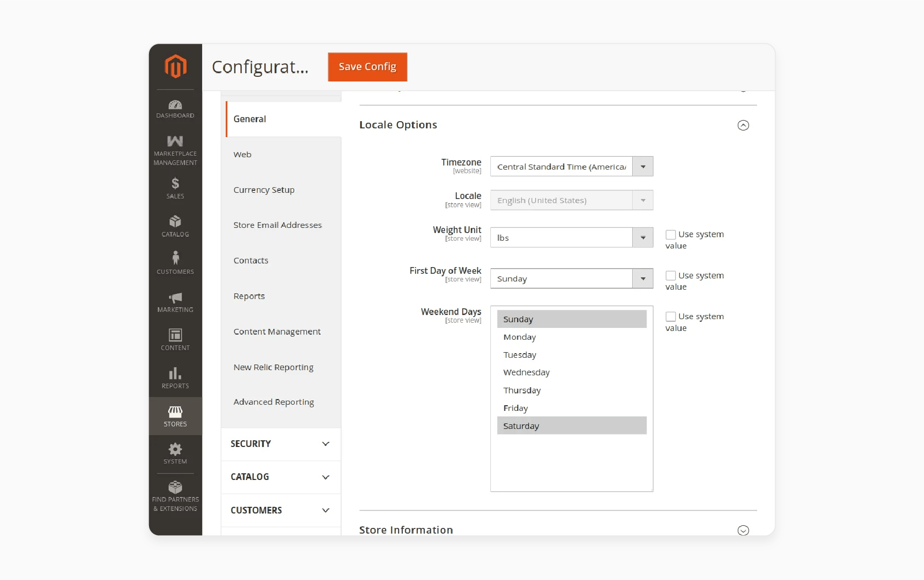Select Sunday in Weekend Days list

572,319
